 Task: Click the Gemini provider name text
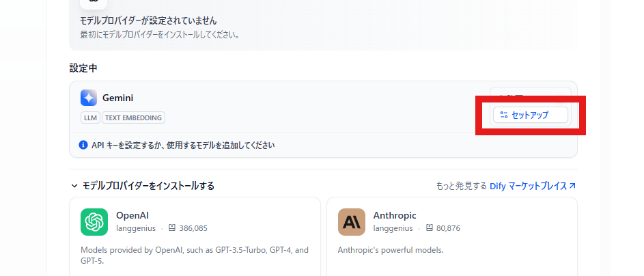tap(117, 98)
